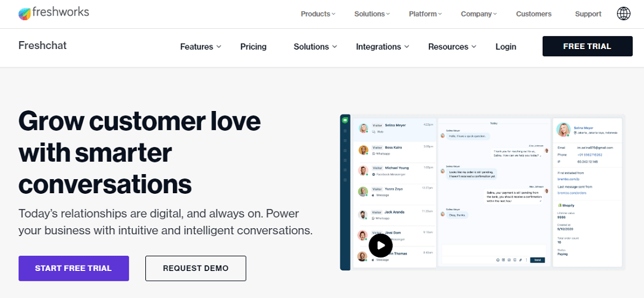The image size is (644, 298).
Task: Click the attachment paperclip icon in reply box
Action: 520,260
